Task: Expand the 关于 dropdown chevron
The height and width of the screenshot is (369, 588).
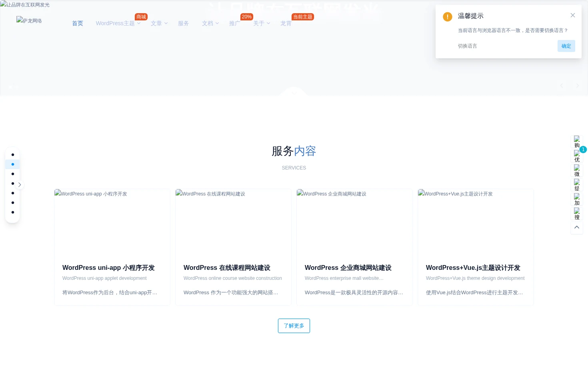Action: [268, 23]
